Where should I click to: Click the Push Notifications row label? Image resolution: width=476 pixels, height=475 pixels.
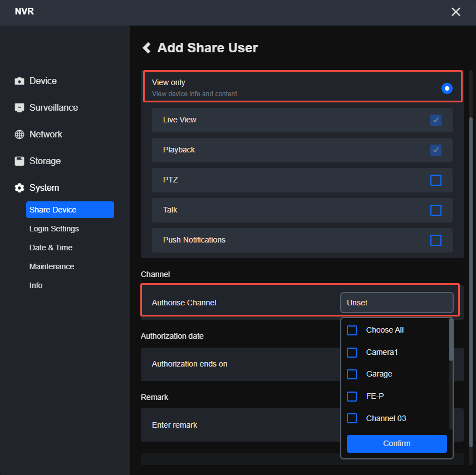pyautogui.click(x=194, y=240)
